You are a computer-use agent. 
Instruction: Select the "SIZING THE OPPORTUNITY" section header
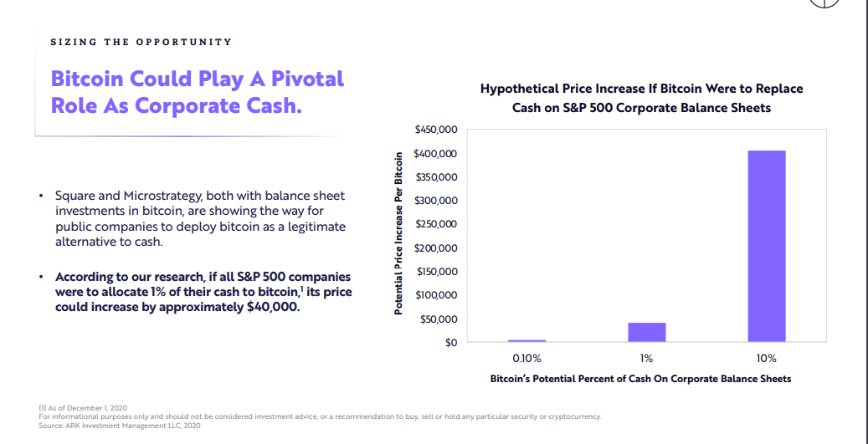coord(141,42)
